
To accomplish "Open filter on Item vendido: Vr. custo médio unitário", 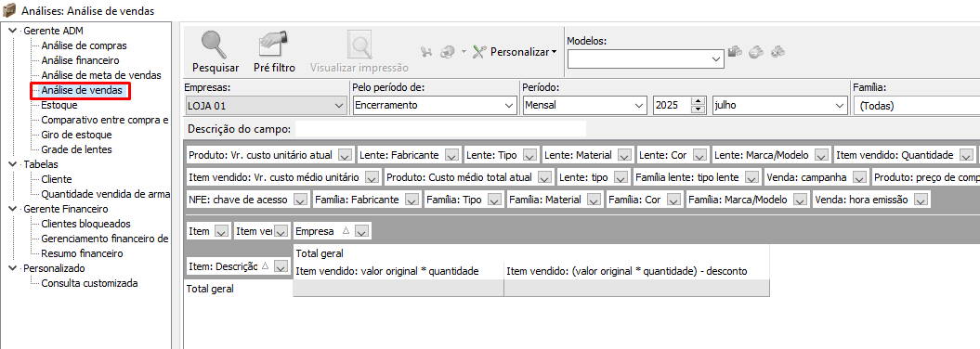I will coord(372,177).
